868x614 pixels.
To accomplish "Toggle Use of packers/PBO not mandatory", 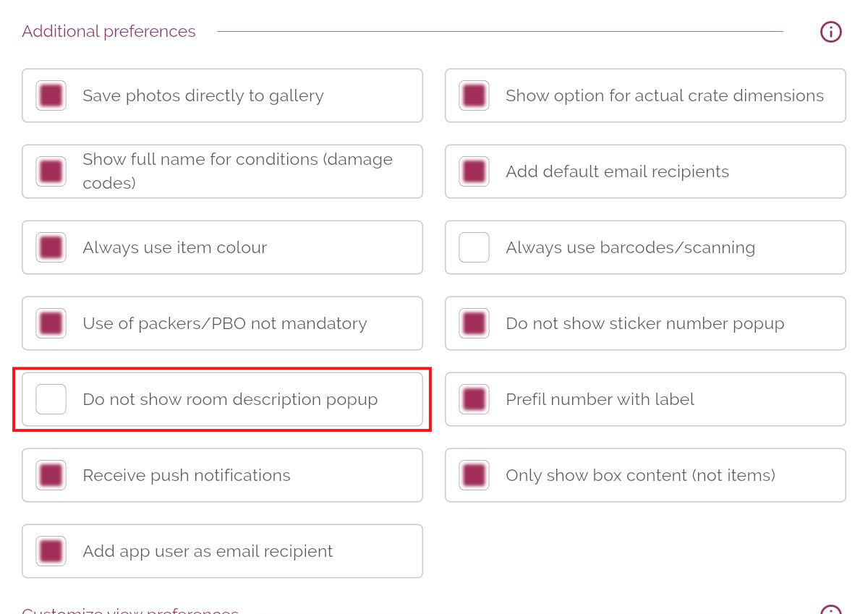I will click(51, 323).
